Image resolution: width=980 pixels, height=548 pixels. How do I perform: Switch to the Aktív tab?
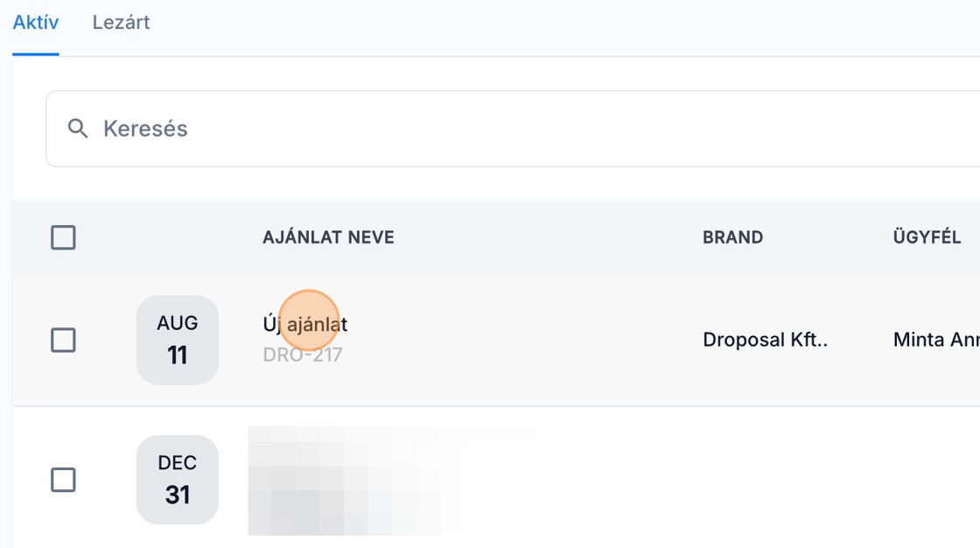pos(36,23)
